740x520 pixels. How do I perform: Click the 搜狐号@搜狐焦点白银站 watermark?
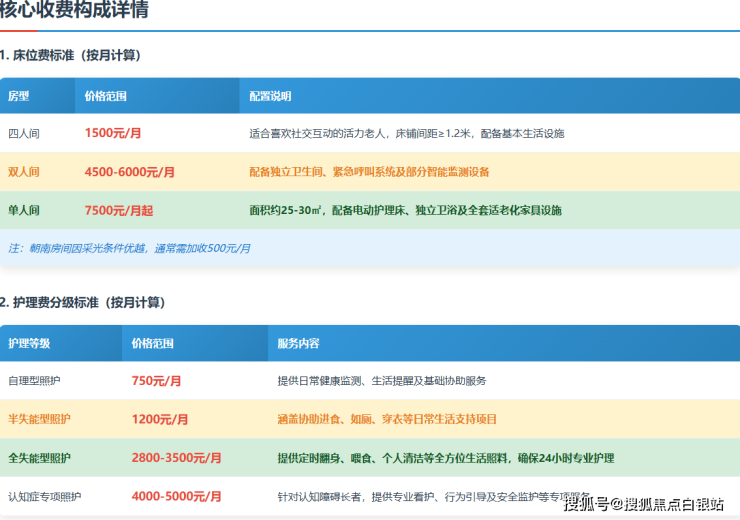[644, 503]
